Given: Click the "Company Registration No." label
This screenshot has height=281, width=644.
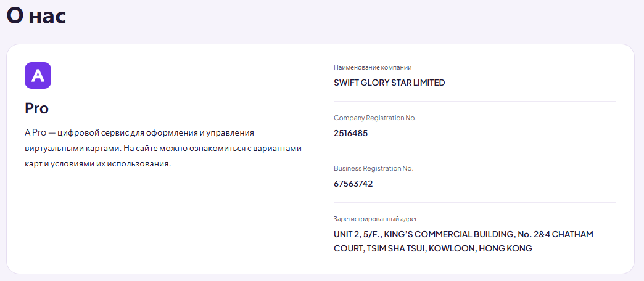Looking at the screenshot, I should (375, 118).
